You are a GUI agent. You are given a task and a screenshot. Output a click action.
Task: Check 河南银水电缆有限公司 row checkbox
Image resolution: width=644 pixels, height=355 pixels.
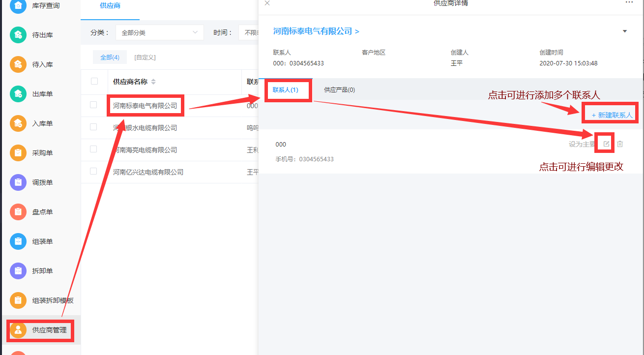click(93, 127)
